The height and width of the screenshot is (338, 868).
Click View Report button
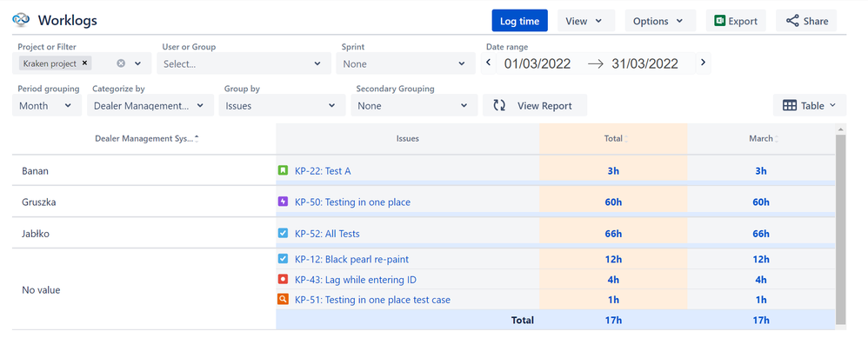click(535, 106)
